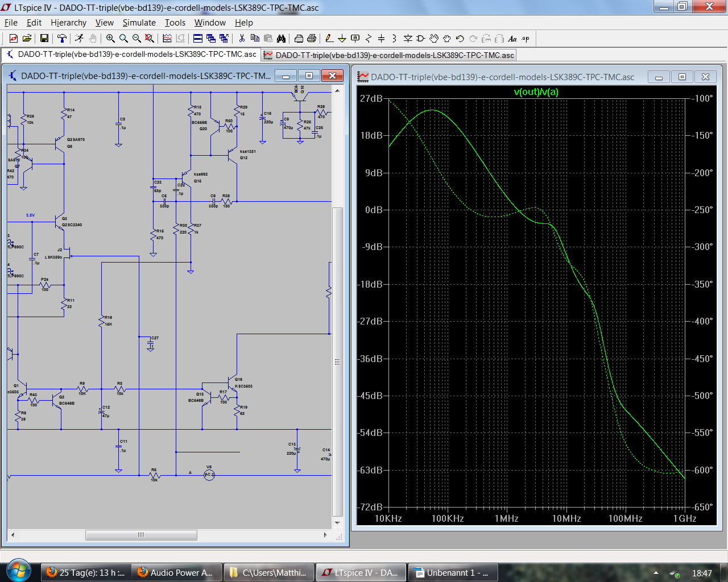
Task: Select the Label Net tool
Action: click(x=355, y=38)
